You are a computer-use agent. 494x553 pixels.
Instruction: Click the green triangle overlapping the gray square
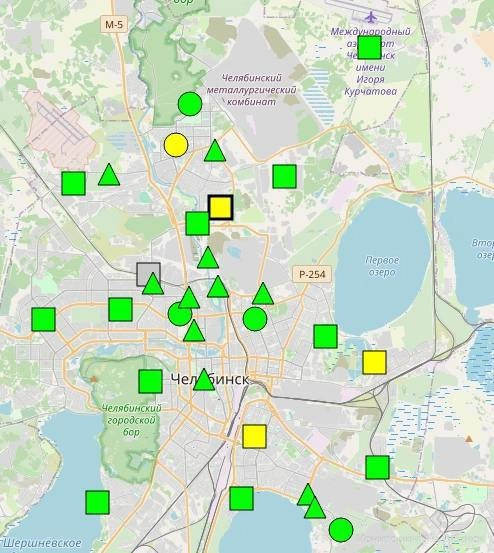[x=153, y=284]
